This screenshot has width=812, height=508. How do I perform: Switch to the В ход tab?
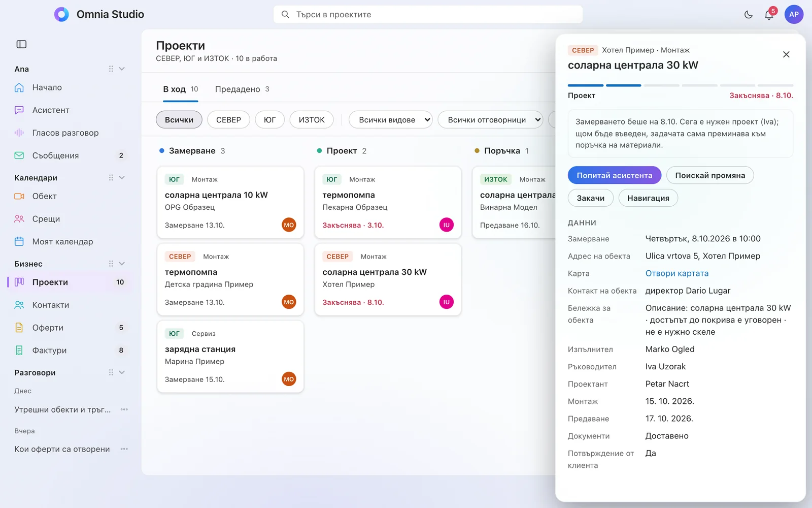pyautogui.click(x=180, y=89)
